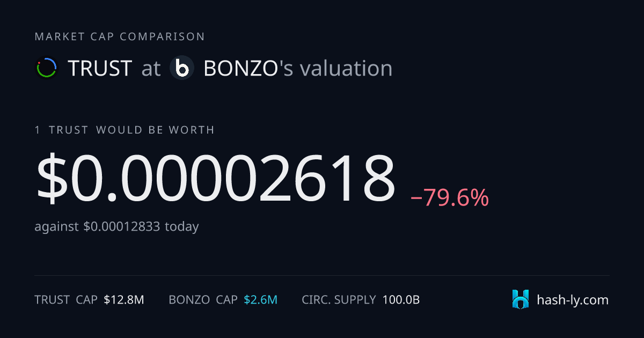Click the word at between token names
The height and width of the screenshot is (338, 644).
151,69
